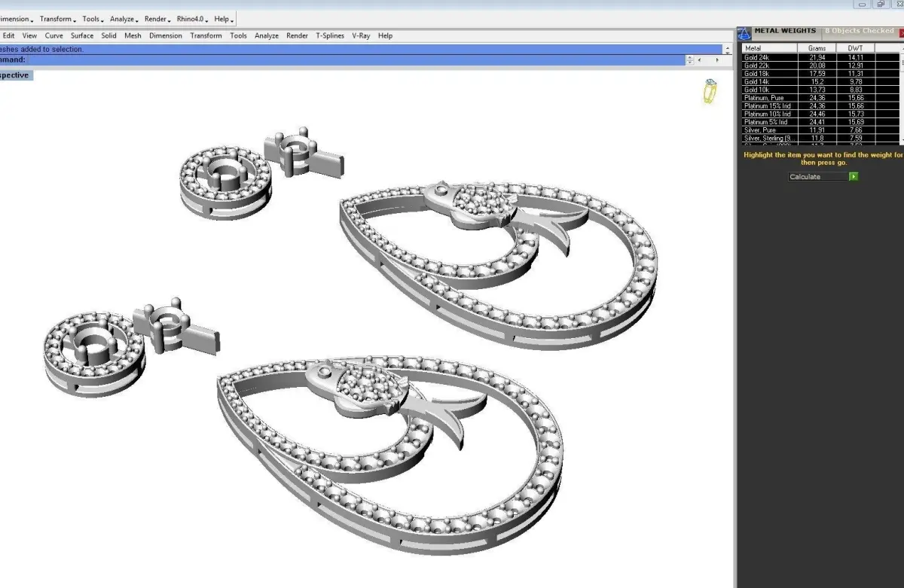This screenshot has height=588, width=904.
Task: Open the Mesh menu
Action: (x=133, y=35)
